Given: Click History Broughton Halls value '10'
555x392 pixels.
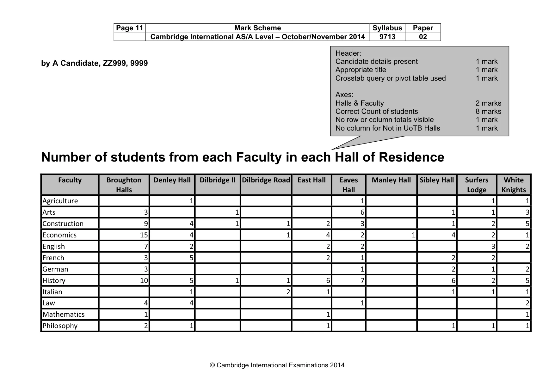Looking at the screenshot, I should (144, 281).
